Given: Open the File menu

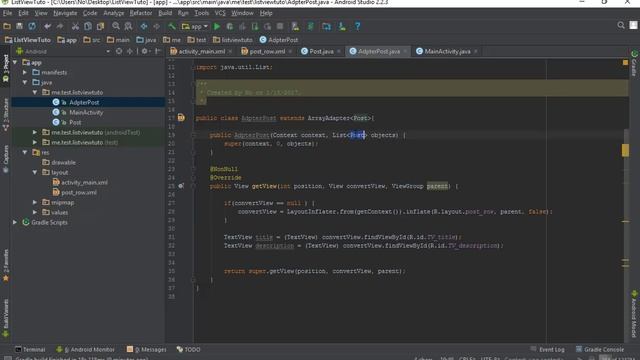Looking at the screenshot, I should [7, 13].
